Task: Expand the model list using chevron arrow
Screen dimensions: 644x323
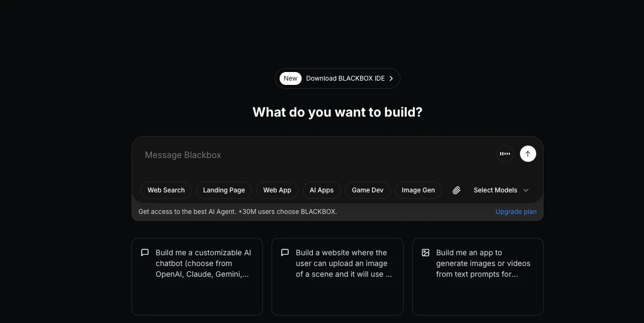Action: click(526, 190)
